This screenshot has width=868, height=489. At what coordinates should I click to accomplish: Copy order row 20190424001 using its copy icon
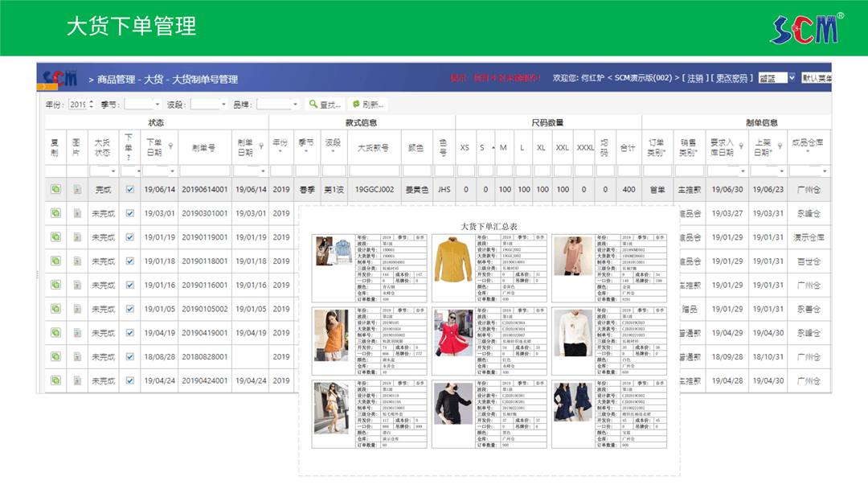55,380
